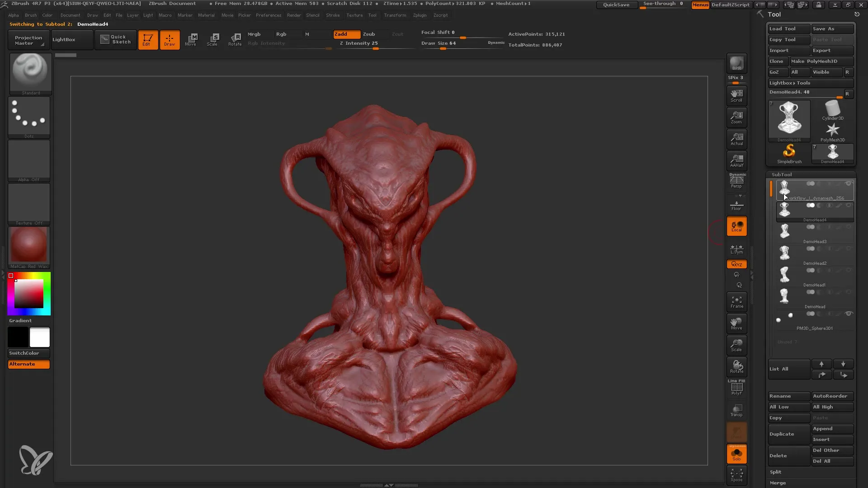Screen dimensions: 868x488
Task: Select the Scale tool in toolbar
Action: (213, 39)
